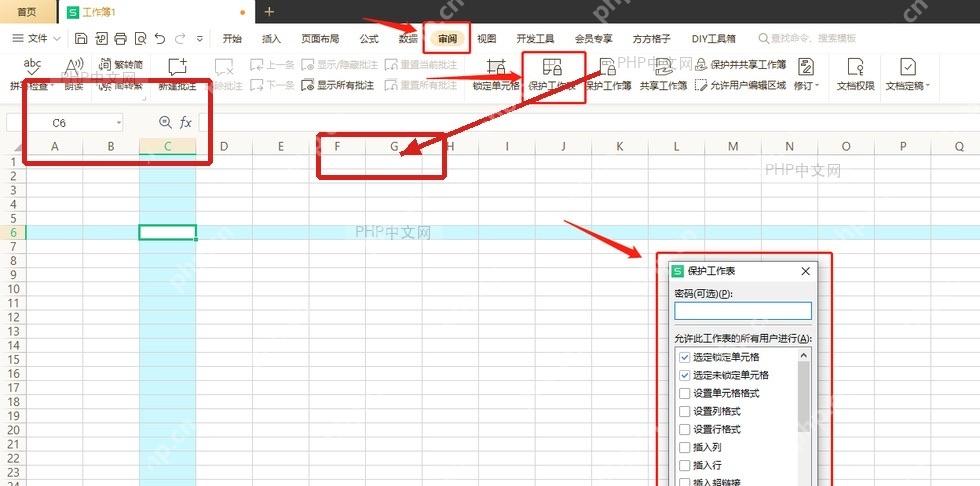
Task: Click 显示所有批注 show all comments
Action: click(338, 86)
